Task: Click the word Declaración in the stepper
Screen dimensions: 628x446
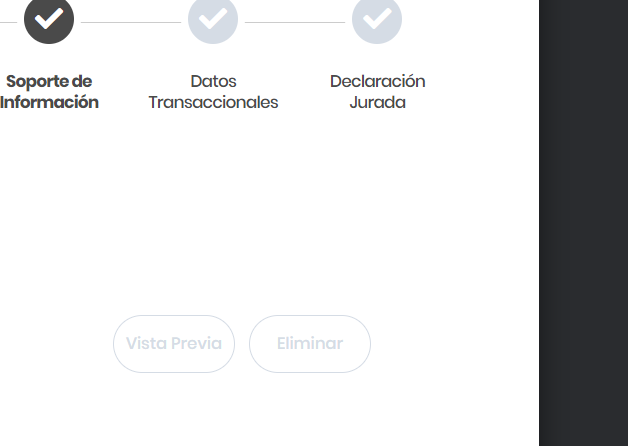Action: [x=377, y=81]
